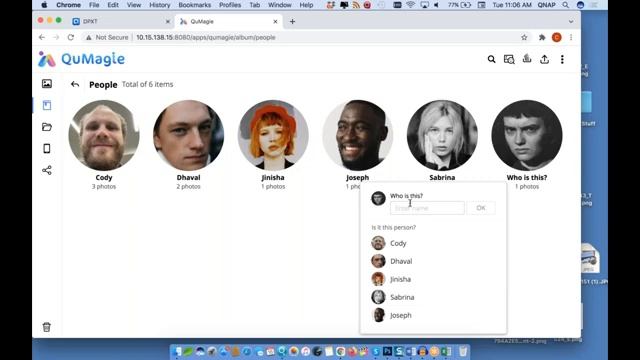Viewport: 640px width, 360px height.
Task: Open the Profiles menu
Action: click(230, 5)
